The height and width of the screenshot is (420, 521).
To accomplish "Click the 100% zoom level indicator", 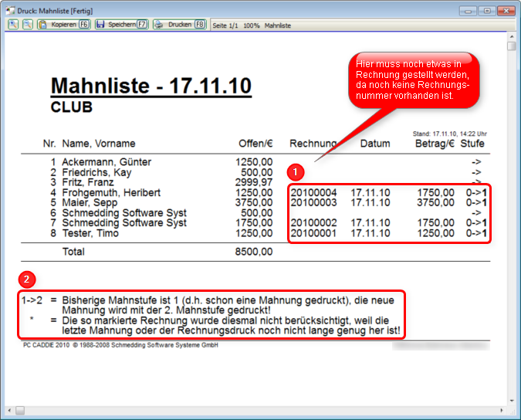I will tap(252, 25).
